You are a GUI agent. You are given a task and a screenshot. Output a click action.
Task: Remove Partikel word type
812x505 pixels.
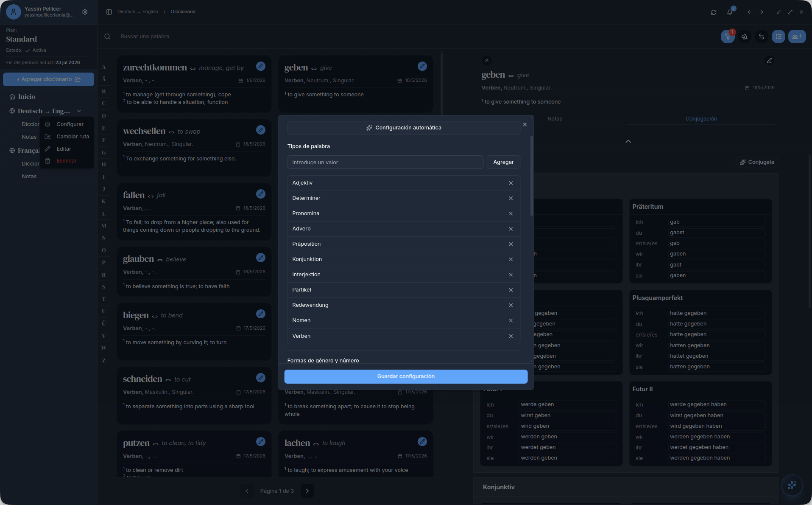pos(511,290)
